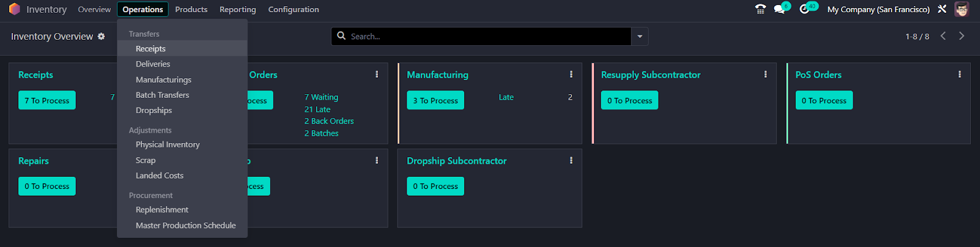Open the Resupply Subcontractor card title
980x247 pixels.
tap(650, 75)
